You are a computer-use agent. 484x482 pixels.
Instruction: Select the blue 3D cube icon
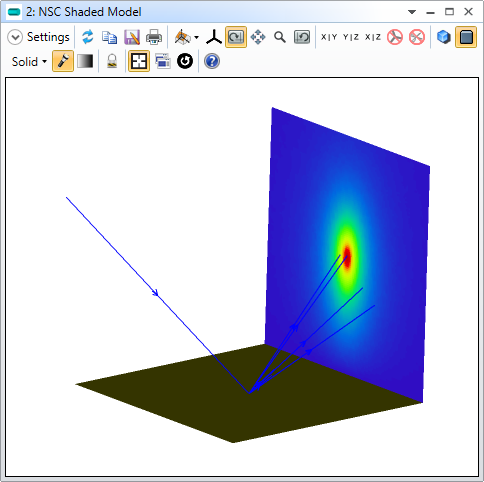pos(444,37)
